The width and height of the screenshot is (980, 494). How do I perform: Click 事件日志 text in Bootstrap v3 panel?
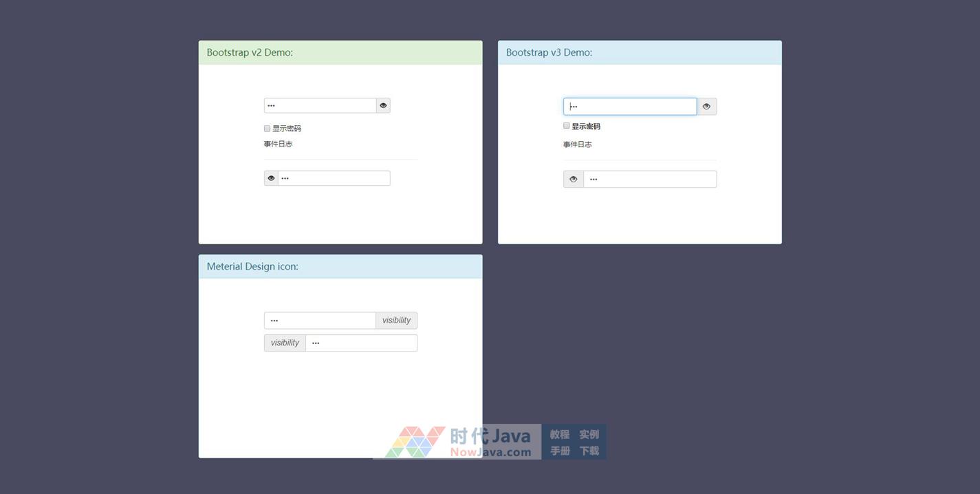click(x=577, y=144)
